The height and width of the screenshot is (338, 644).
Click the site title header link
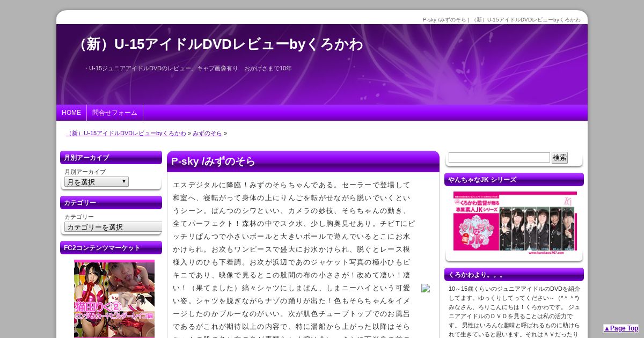tap(219, 44)
